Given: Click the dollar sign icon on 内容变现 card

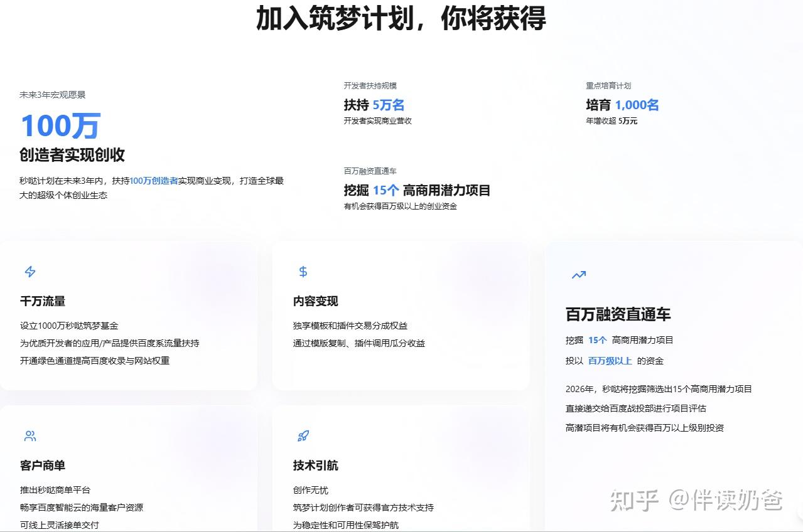Looking at the screenshot, I should [302, 271].
